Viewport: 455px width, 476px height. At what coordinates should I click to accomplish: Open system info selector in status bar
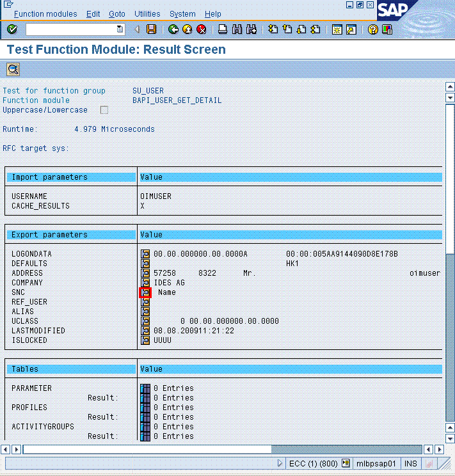[346, 463]
